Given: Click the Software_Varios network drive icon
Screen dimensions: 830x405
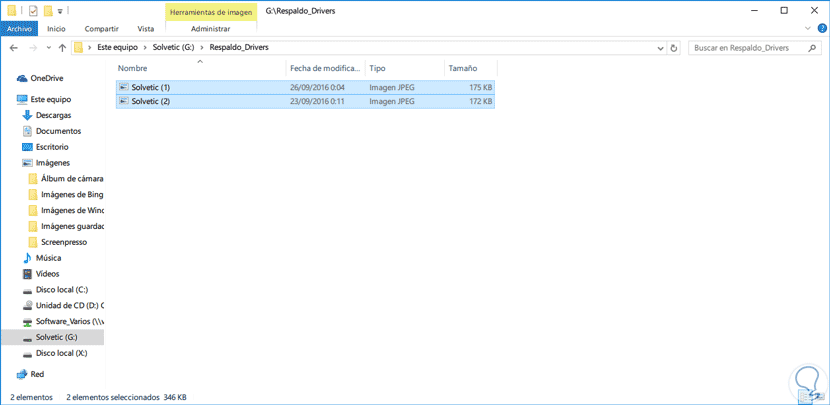Looking at the screenshot, I should click(28, 321).
